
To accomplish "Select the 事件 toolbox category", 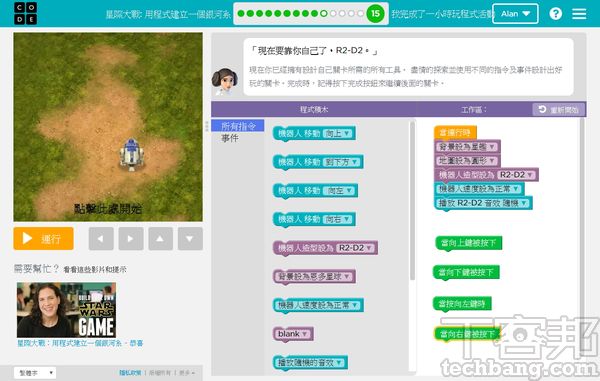I will point(230,138).
